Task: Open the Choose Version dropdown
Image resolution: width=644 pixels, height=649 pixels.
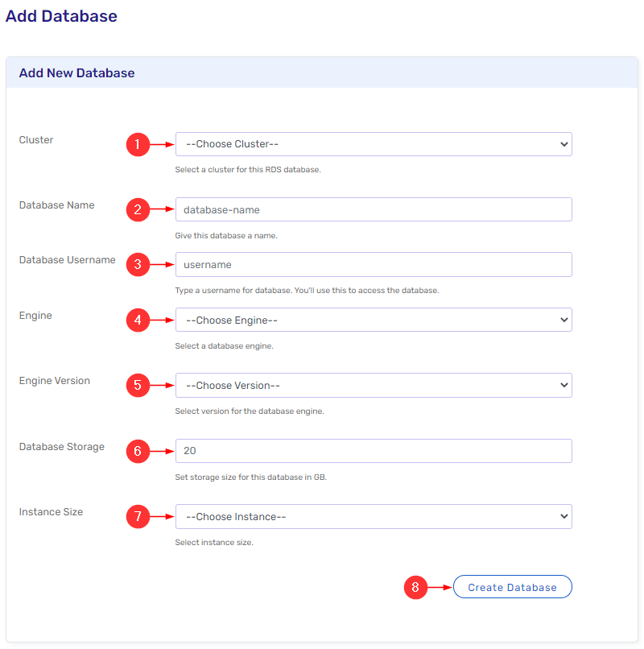Action: [x=373, y=386]
